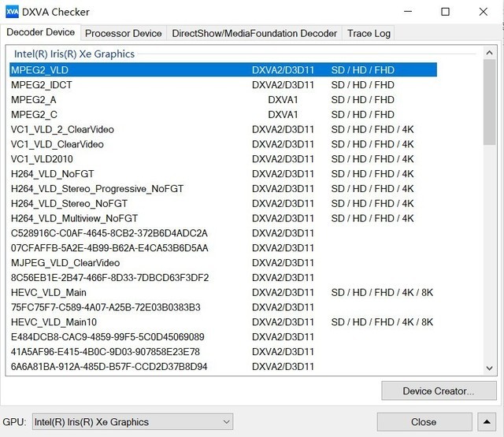Viewport: 504px width, 437px height.
Task: Open the Device Creator dialog
Action: [439, 391]
